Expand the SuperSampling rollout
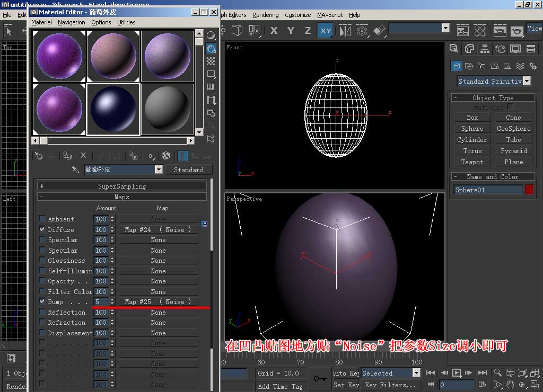Screen dimensions: 543x392 pyautogui.click(x=122, y=186)
